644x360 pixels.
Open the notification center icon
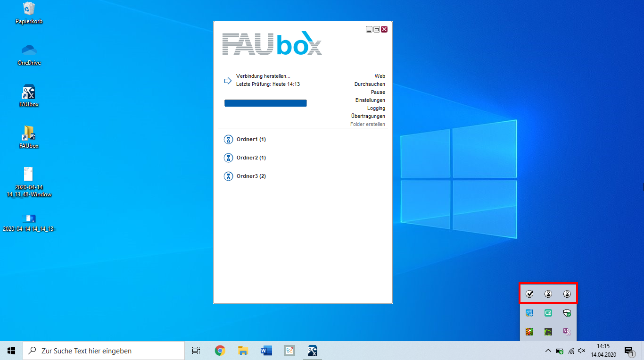coord(629,351)
